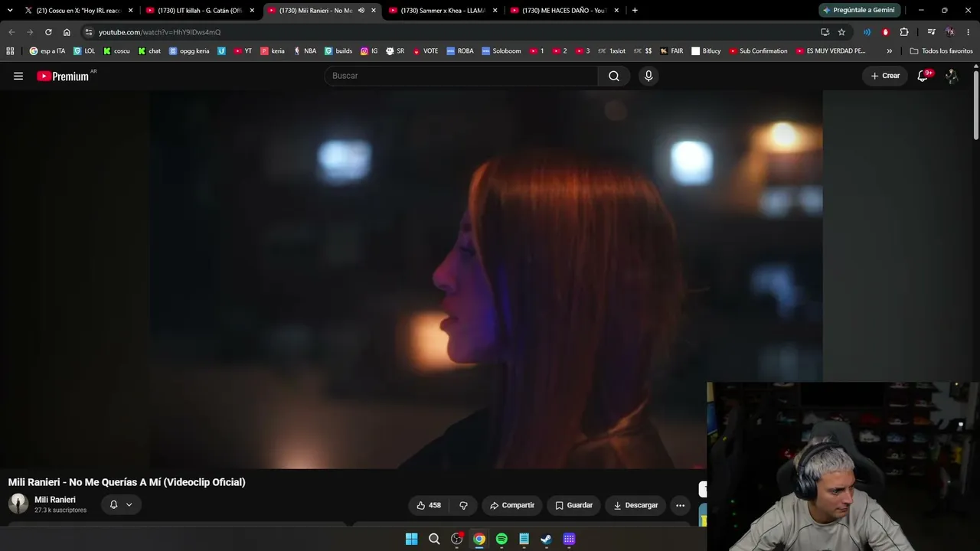Open more actions three-dot menu

pyautogui.click(x=680, y=505)
